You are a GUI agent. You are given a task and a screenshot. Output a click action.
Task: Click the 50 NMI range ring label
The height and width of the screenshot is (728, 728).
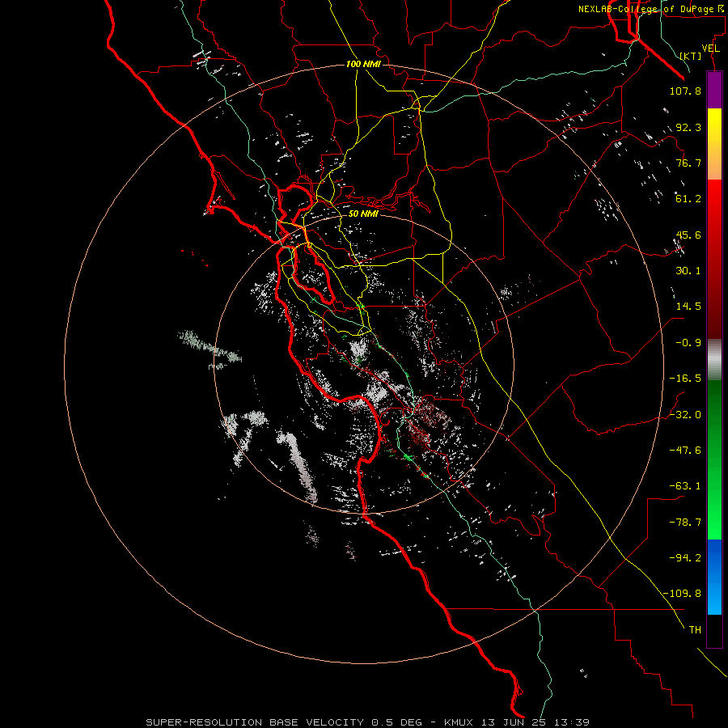click(363, 214)
